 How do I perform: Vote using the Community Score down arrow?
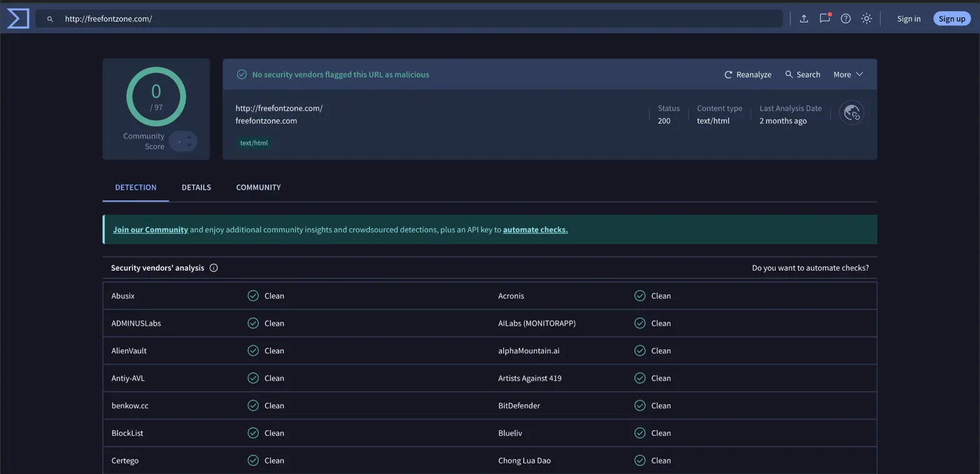pos(189,146)
